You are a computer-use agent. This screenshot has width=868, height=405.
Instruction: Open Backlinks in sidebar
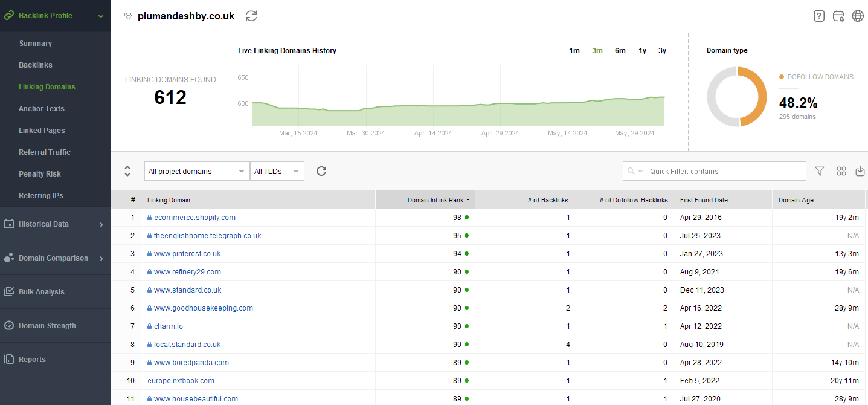[x=36, y=65]
